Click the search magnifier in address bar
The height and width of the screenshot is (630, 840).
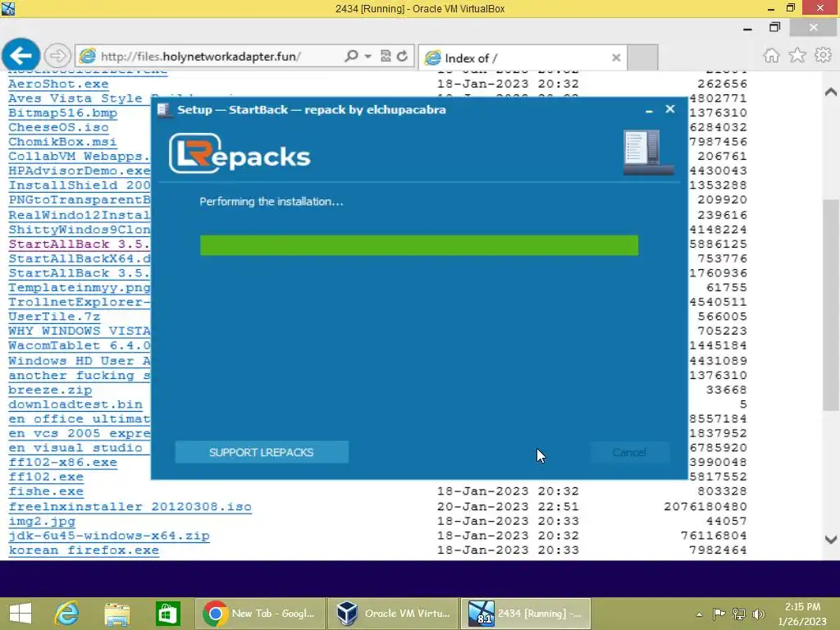click(x=351, y=56)
